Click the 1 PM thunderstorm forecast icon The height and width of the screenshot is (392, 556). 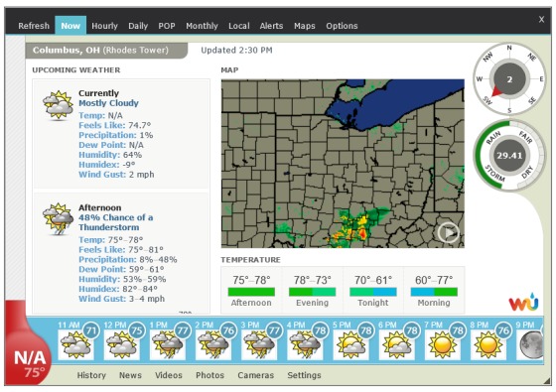[x=168, y=344]
